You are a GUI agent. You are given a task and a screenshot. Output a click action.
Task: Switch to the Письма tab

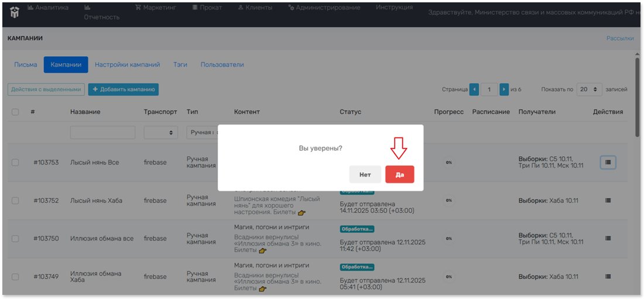point(26,64)
